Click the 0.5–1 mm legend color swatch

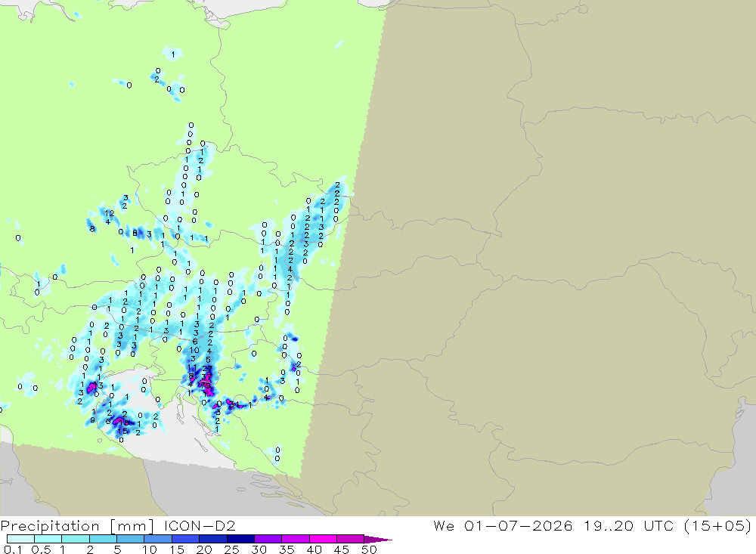[48, 539]
